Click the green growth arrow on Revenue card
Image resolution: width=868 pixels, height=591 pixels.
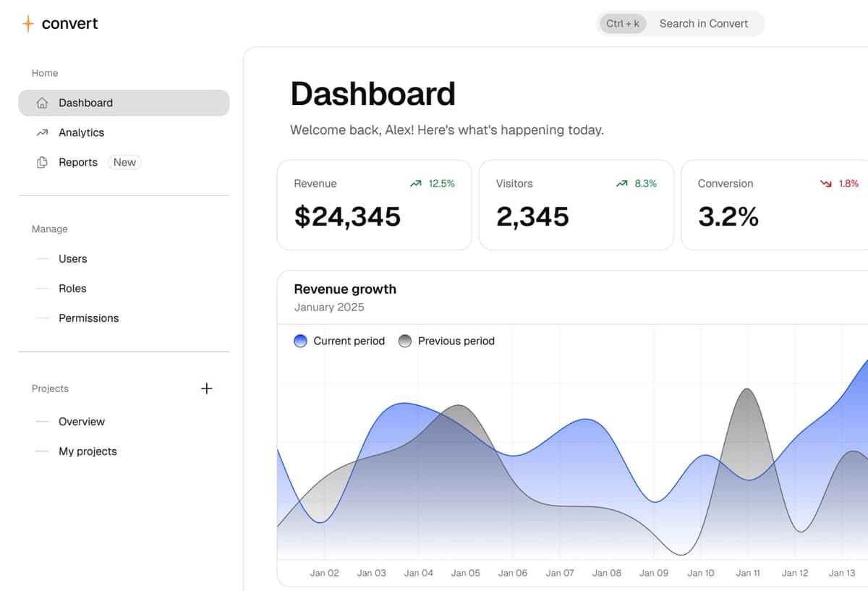tap(415, 183)
